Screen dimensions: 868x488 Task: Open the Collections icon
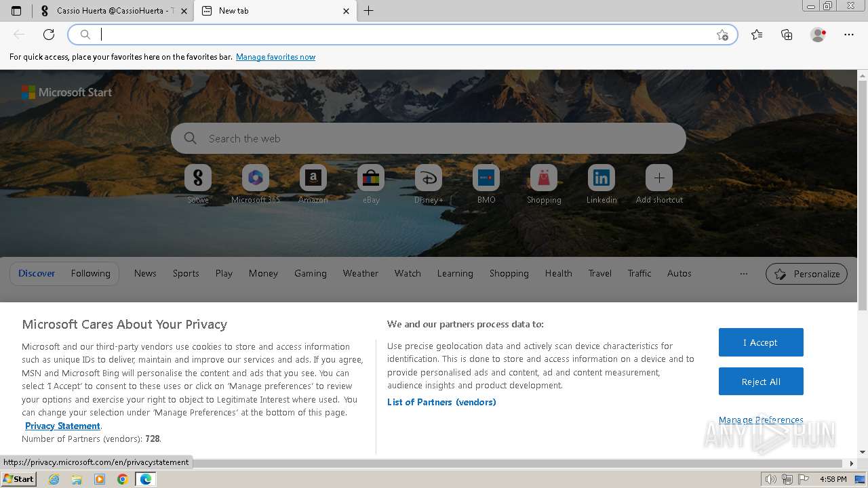[x=787, y=35]
